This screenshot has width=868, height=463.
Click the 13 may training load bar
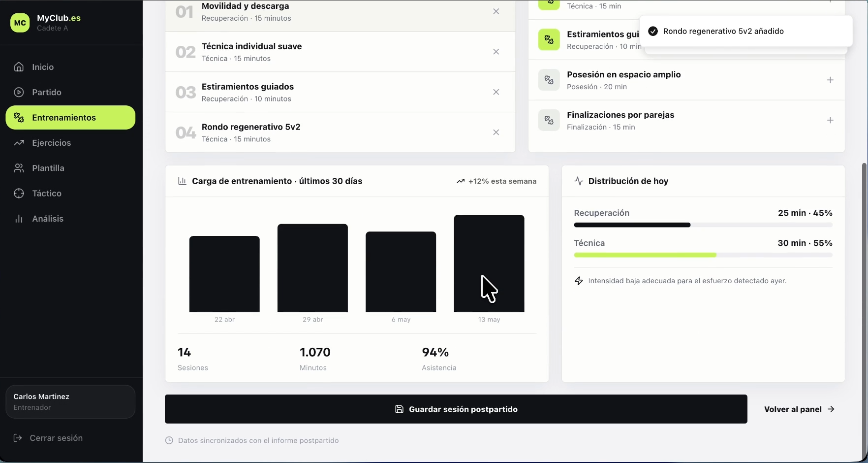[x=489, y=264]
